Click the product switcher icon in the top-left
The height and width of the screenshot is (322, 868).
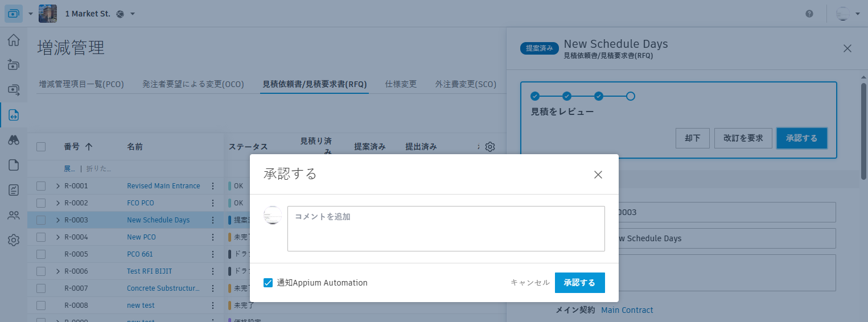click(x=14, y=14)
